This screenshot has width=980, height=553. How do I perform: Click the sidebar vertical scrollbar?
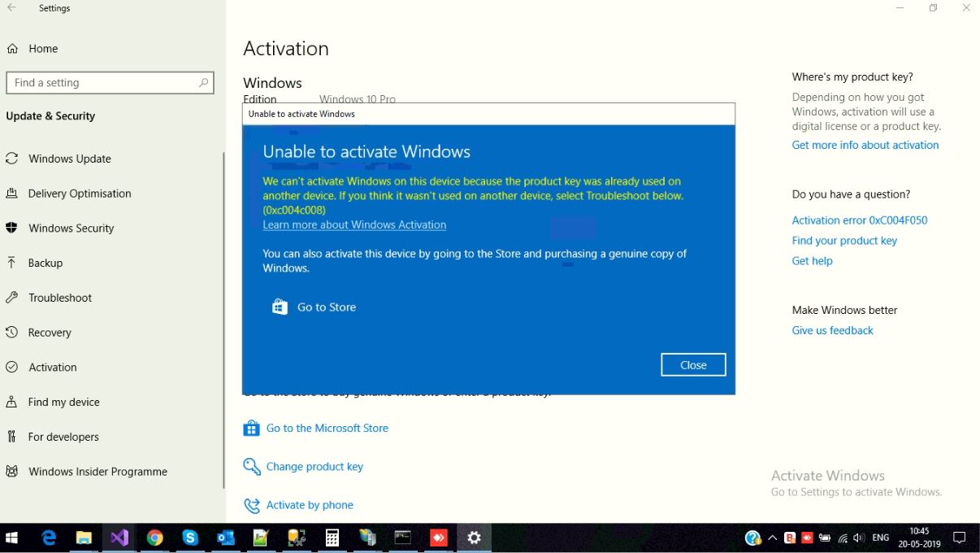223,320
